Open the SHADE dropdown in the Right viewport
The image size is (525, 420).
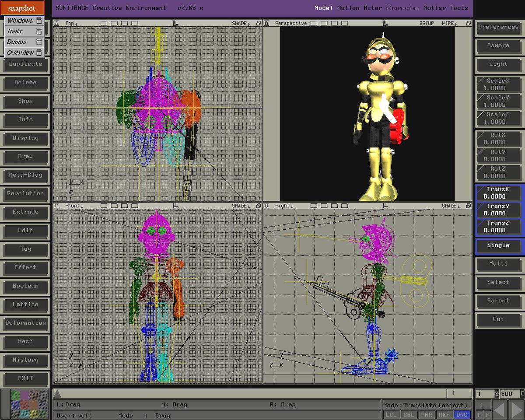tap(451, 206)
